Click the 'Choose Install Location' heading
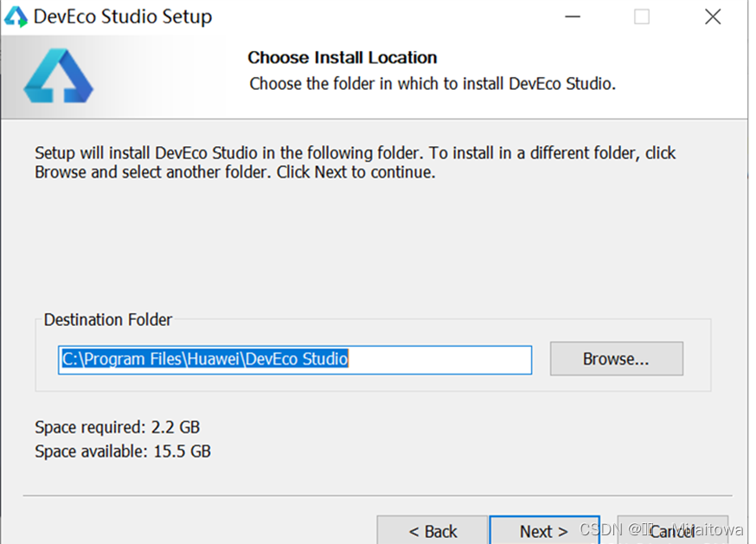Screen dimensions: 756x544 click(343, 58)
